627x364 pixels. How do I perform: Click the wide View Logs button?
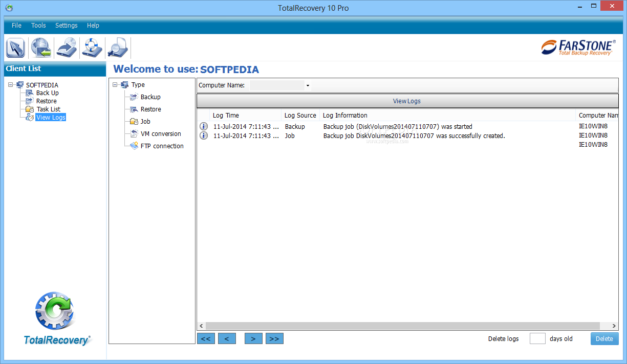pos(407,101)
